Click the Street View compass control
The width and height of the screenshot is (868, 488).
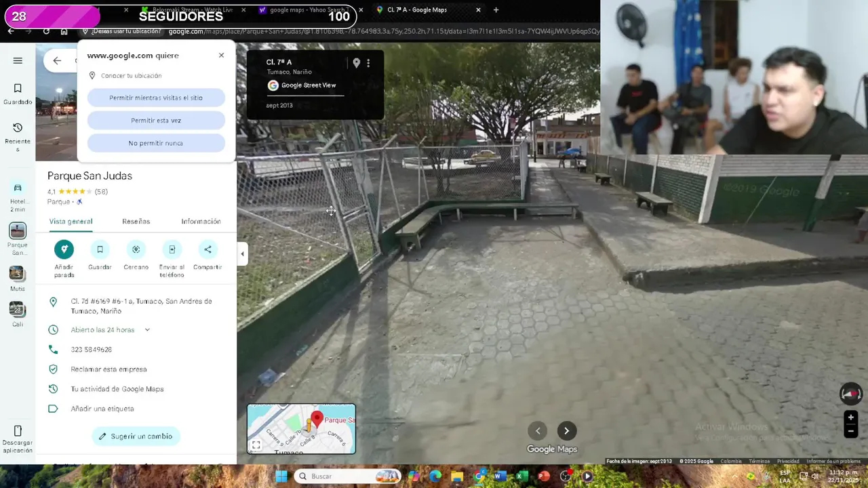(850, 393)
